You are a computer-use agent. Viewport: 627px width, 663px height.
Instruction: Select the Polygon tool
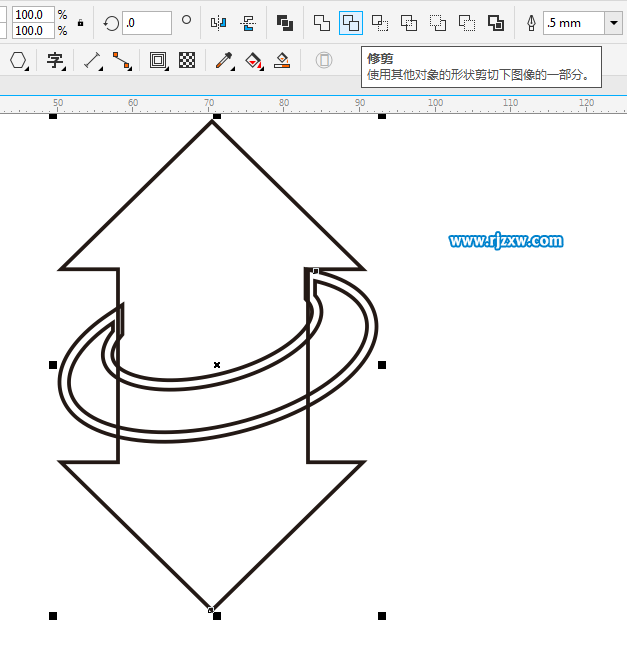(x=18, y=60)
